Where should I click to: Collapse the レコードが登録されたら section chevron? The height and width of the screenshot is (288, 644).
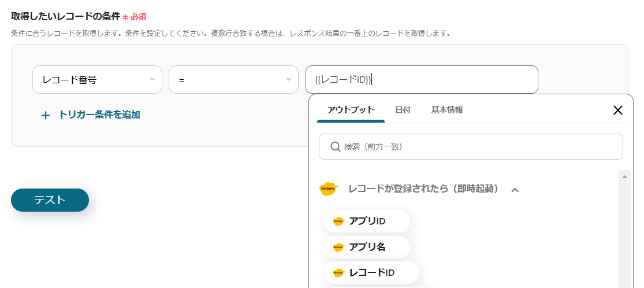click(x=515, y=190)
